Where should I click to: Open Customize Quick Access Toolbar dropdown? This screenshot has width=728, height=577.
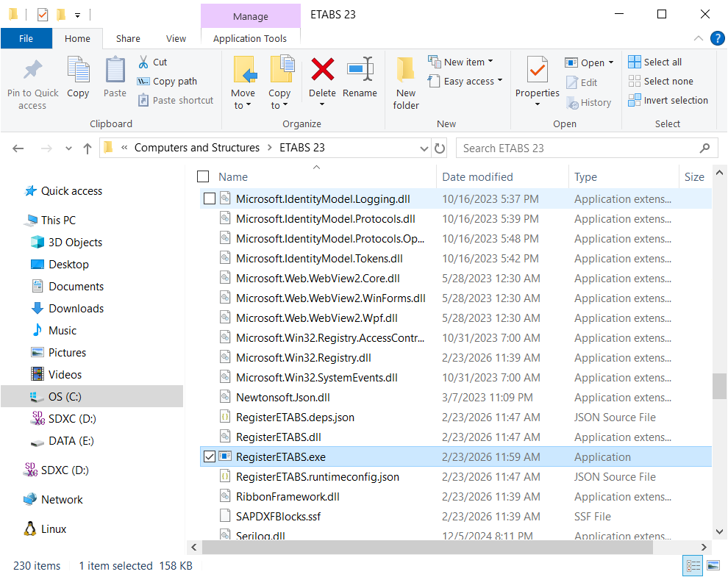click(77, 15)
